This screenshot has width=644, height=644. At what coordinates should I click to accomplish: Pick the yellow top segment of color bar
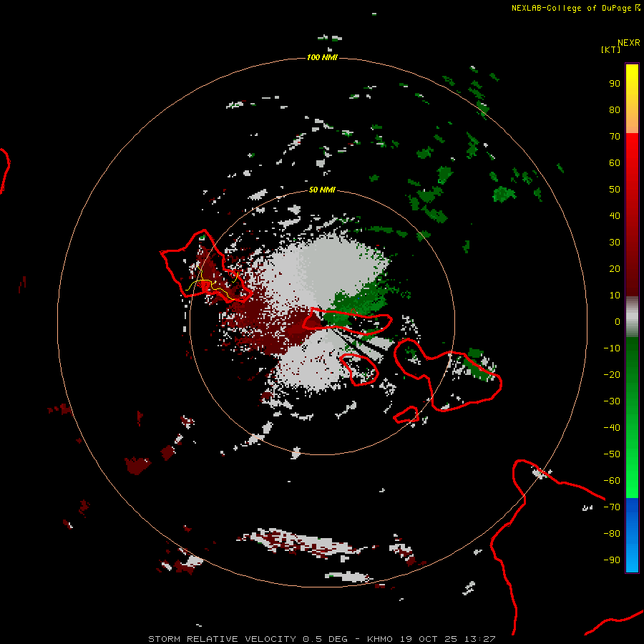click(632, 98)
